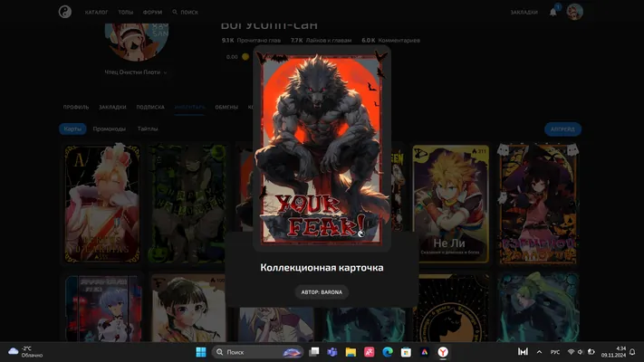Image resolution: width=644 pixels, height=362 pixels.
Task: Launch Microsoft Edge from taskbar
Action: (388, 352)
